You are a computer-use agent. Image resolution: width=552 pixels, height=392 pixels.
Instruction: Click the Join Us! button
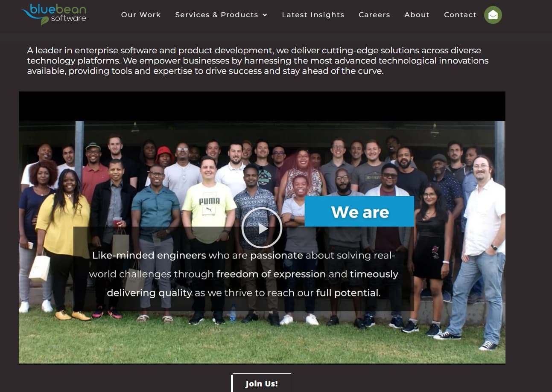[261, 383]
